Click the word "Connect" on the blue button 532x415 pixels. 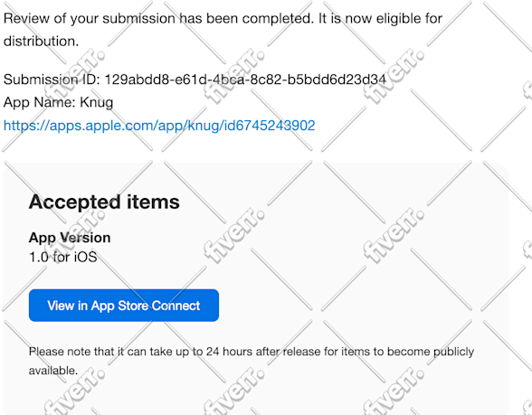pos(176,306)
